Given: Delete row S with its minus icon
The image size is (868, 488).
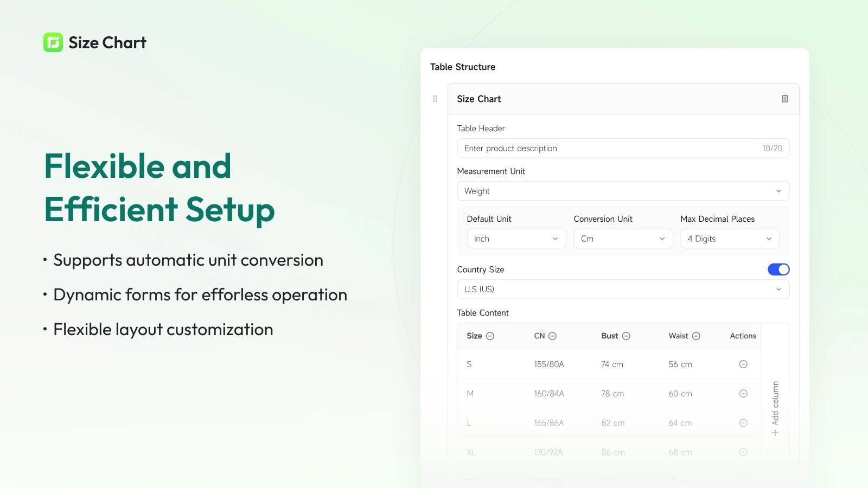Looking at the screenshot, I should pos(743,364).
